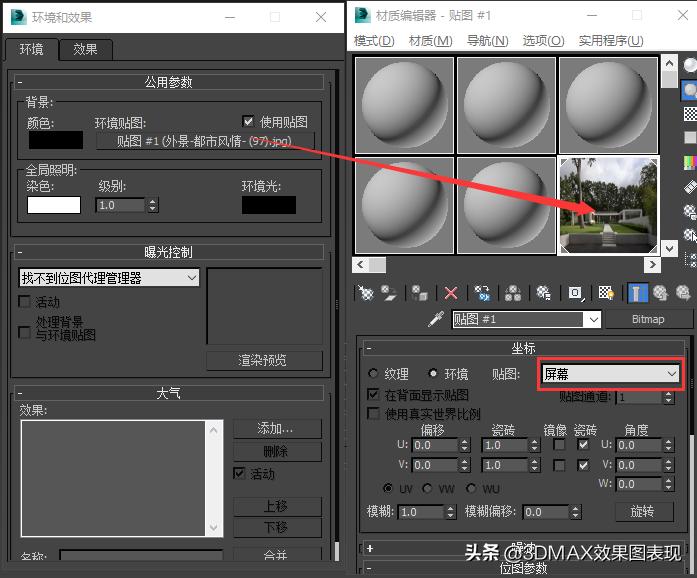Click Make Preview filmstrip icon
The height and width of the screenshot is (578, 697).
(689, 187)
